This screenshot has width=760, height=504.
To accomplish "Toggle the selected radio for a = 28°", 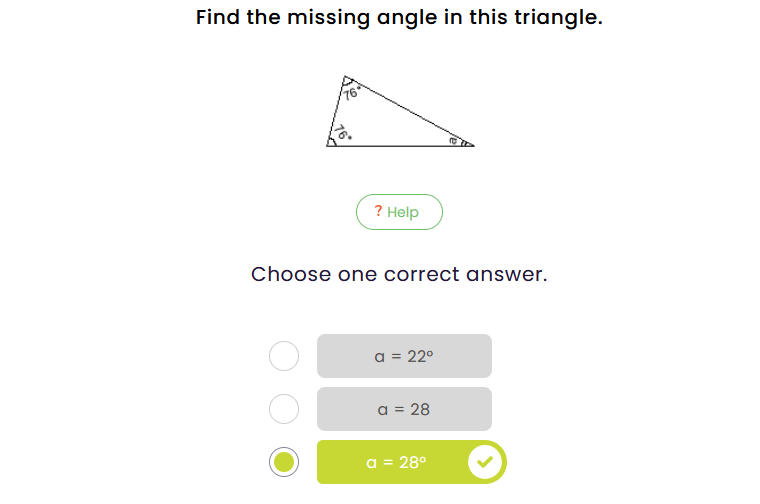I will coord(284,462).
